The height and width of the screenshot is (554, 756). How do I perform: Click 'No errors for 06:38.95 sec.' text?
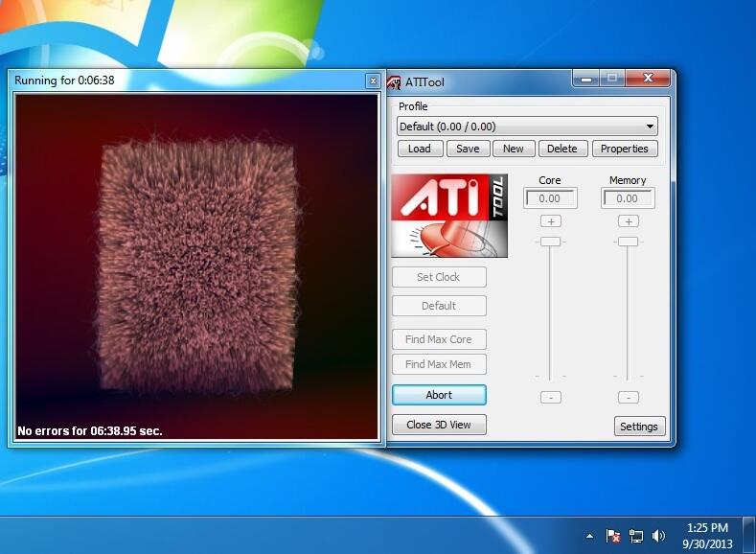pyautogui.click(x=90, y=431)
